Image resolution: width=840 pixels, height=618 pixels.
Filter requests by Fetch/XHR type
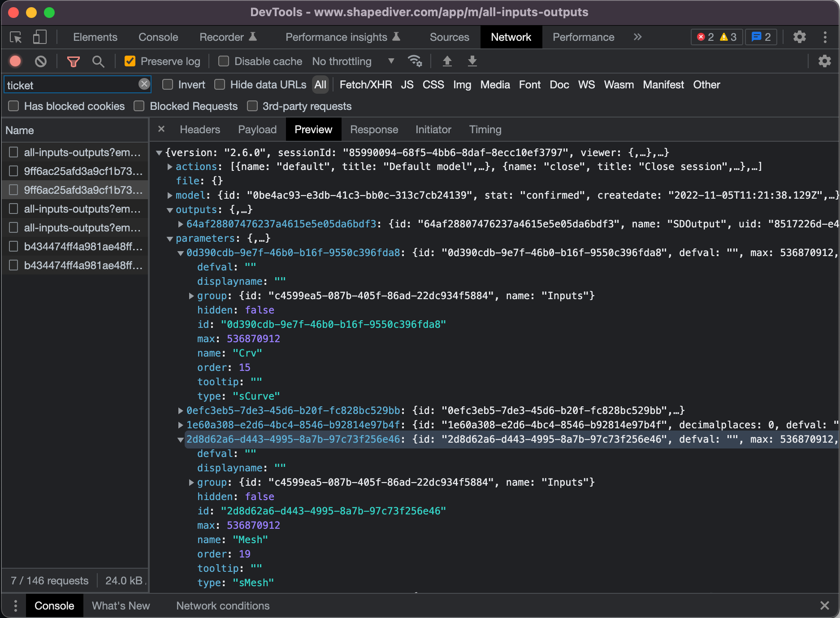click(x=365, y=85)
